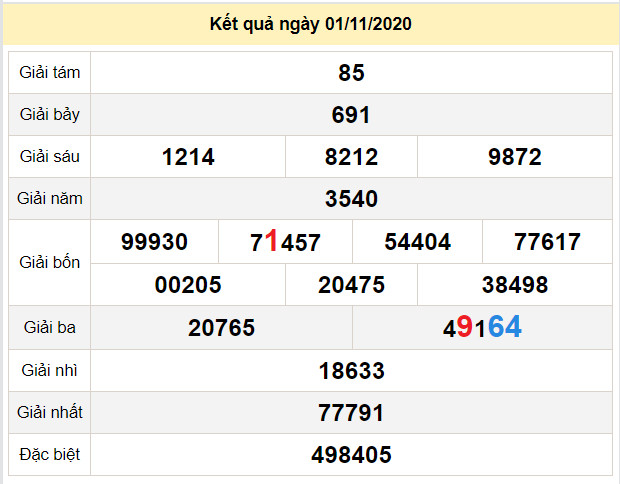Select the 'Giải ba' row label
620x484 pixels.
click(50, 327)
